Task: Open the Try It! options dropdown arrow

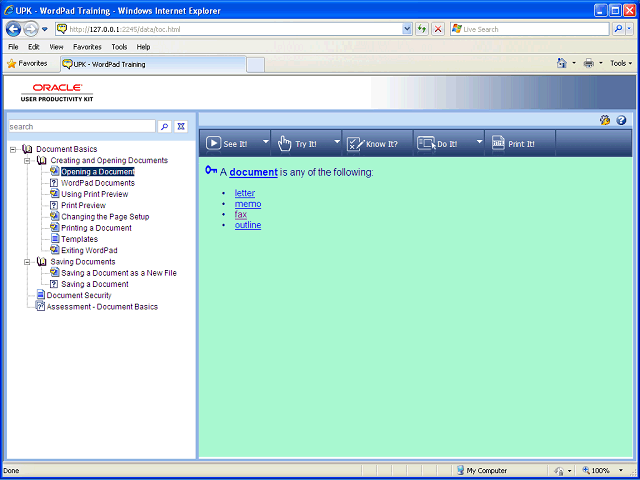Action: [337, 142]
